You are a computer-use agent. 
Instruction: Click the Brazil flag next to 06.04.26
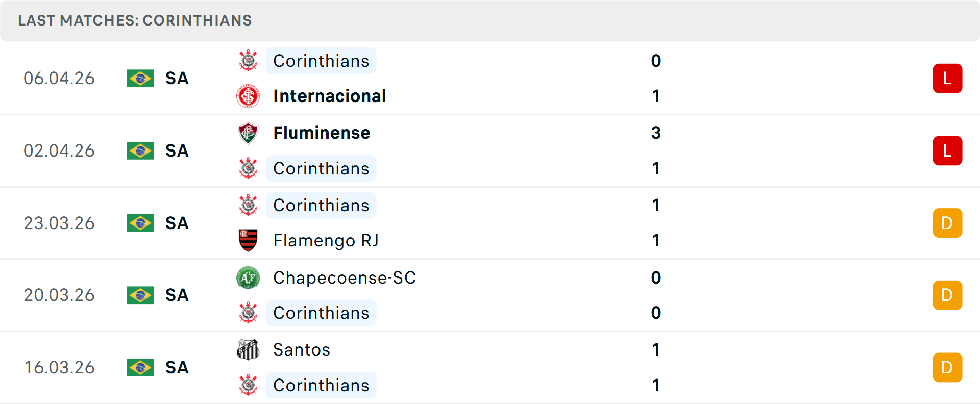pyautogui.click(x=140, y=79)
